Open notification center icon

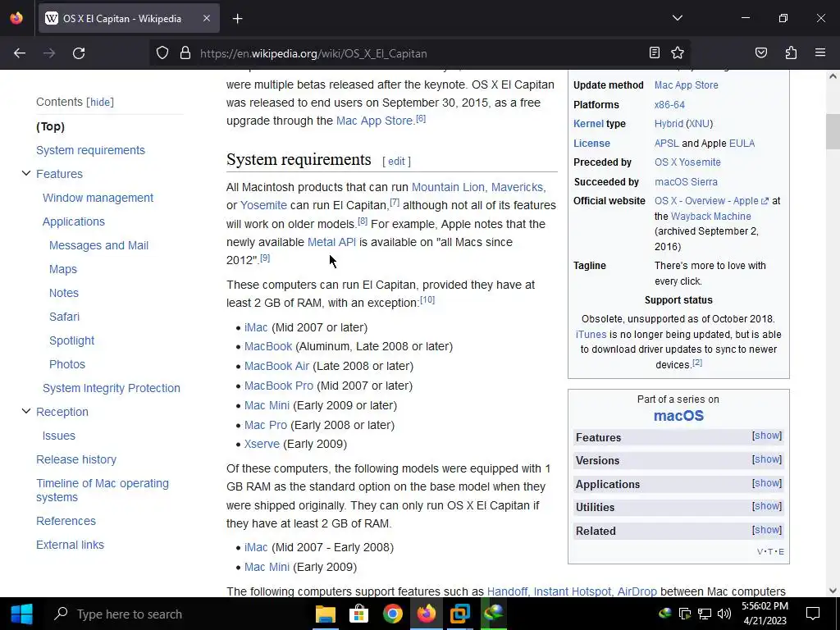813,614
